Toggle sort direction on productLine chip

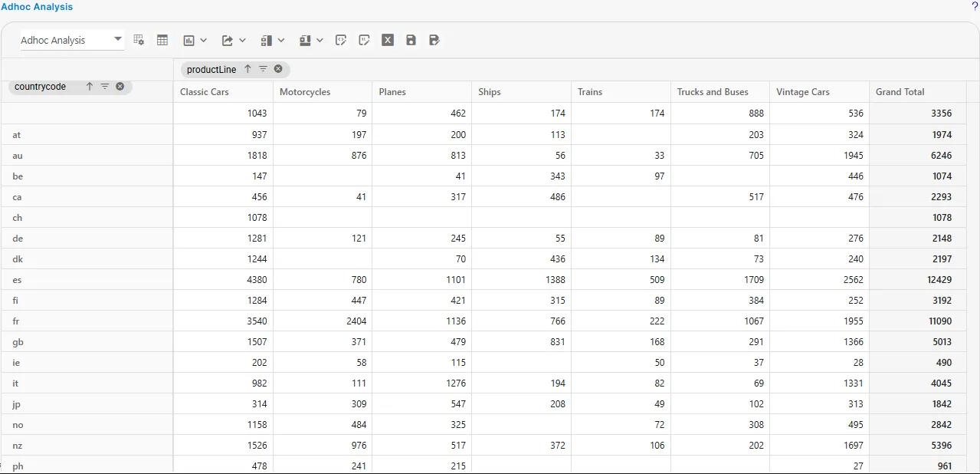pos(247,69)
